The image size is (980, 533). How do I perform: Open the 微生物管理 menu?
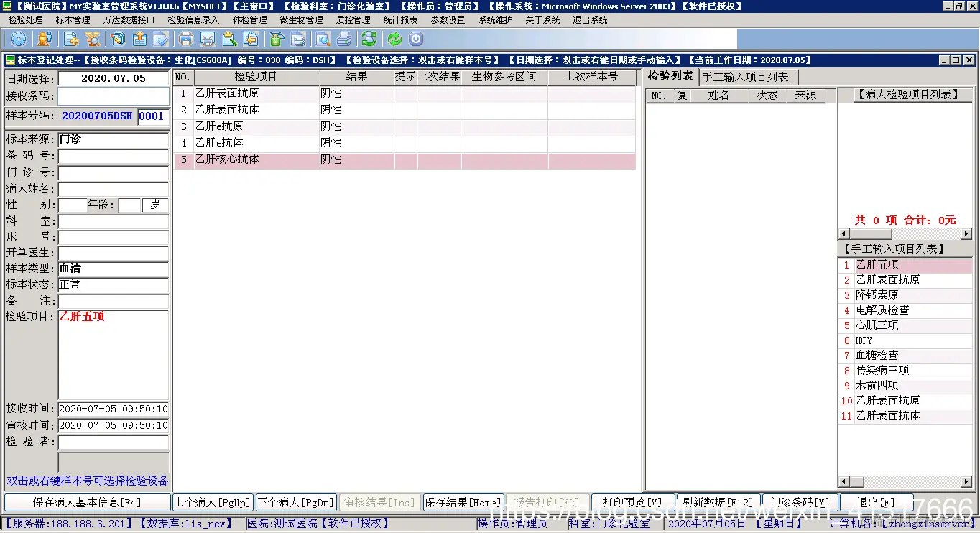(x=302, y=20)
